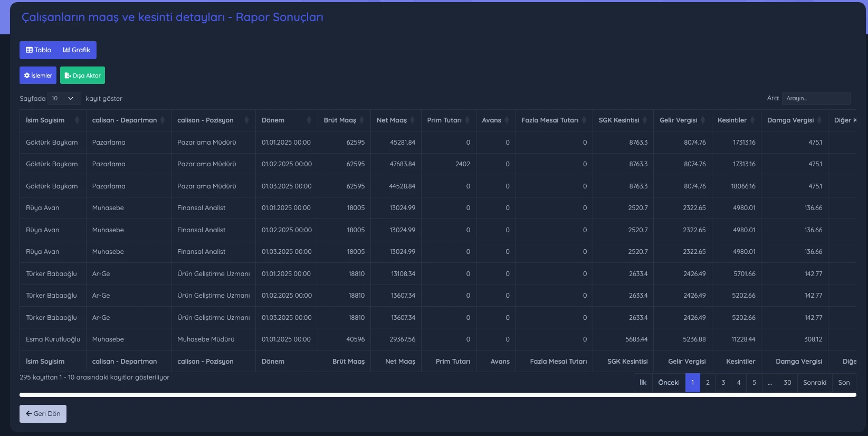Sort by Prim Tutarı sort icon
868x436 pixels.
(x=467, y=120)
